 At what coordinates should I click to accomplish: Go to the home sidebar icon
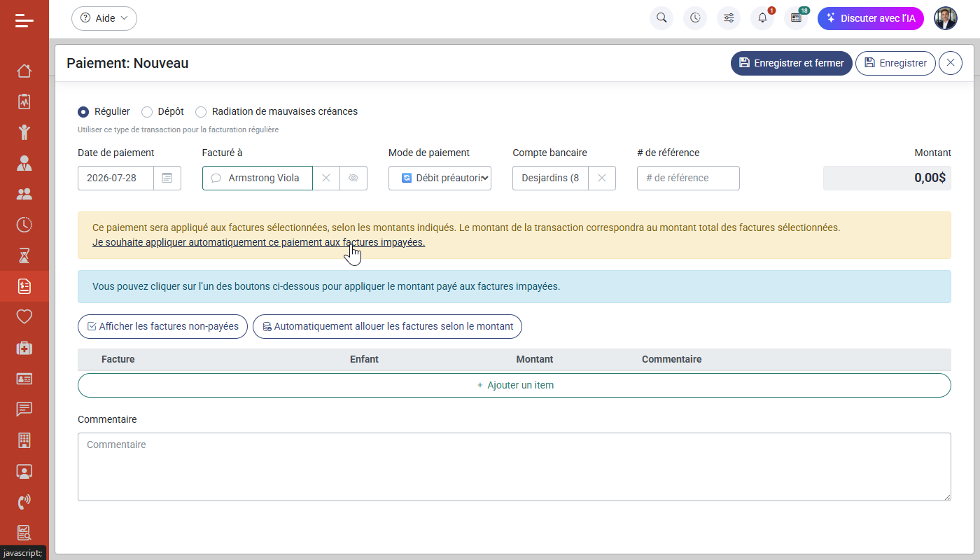click(x=24, y=71)
